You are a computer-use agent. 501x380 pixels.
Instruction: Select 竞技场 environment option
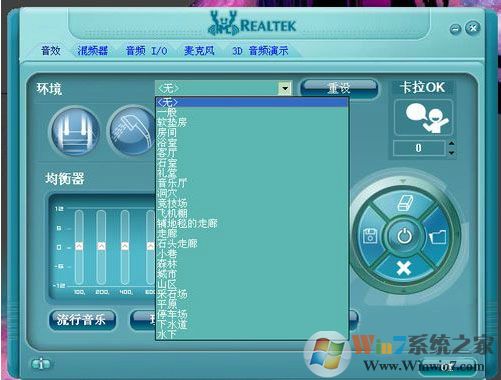[x=252, y=203]
